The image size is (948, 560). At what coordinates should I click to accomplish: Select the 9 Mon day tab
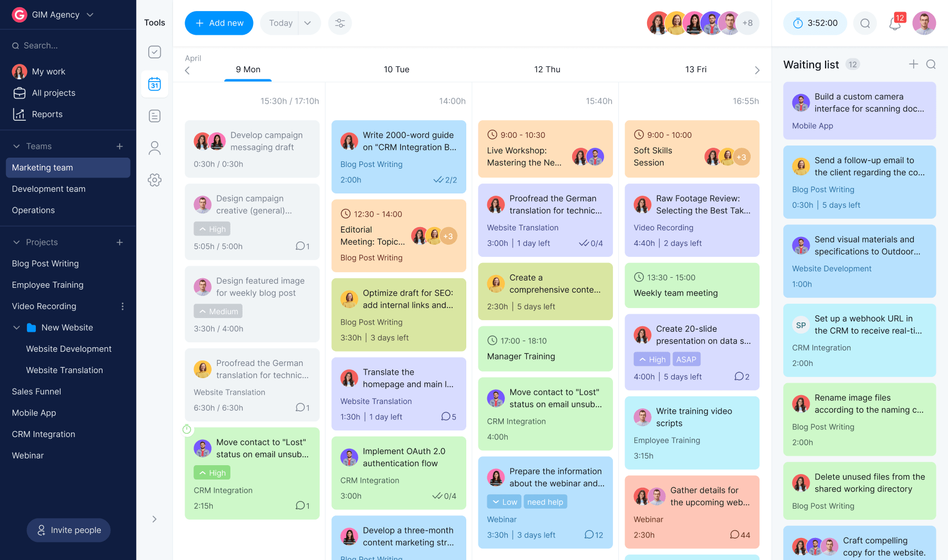pyautogui.click(x=248, y=69)
